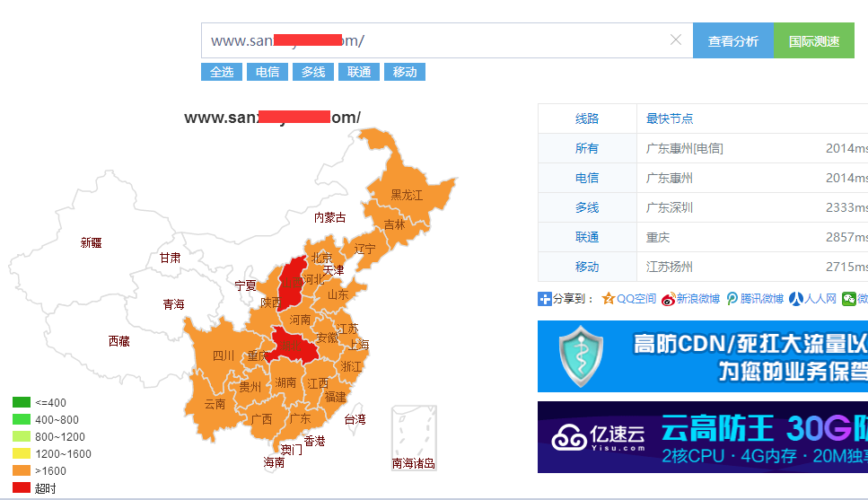Toggle the 移动 line filter
Screen dimensions: 868x500
[x=405, y=72]
